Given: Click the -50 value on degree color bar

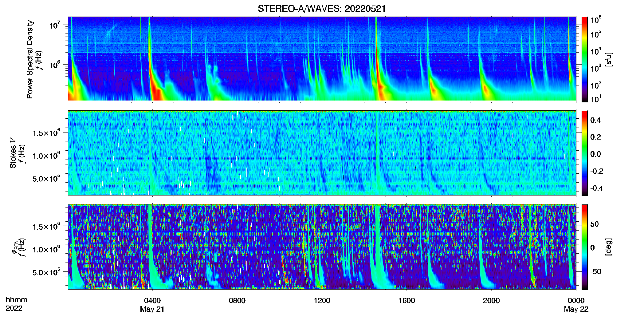Looking at the screenshot, I should [596, 271].
